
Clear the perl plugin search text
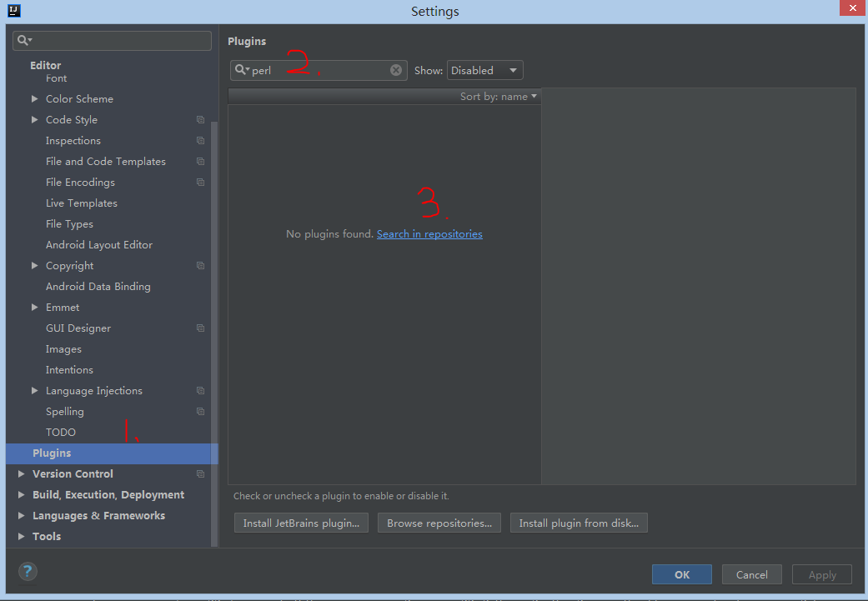(x=396, y=70)
